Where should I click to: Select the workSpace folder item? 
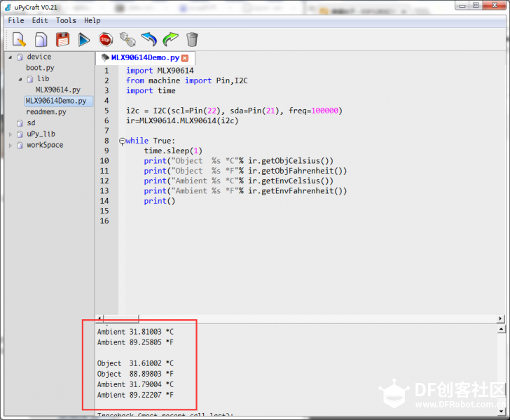45,145
